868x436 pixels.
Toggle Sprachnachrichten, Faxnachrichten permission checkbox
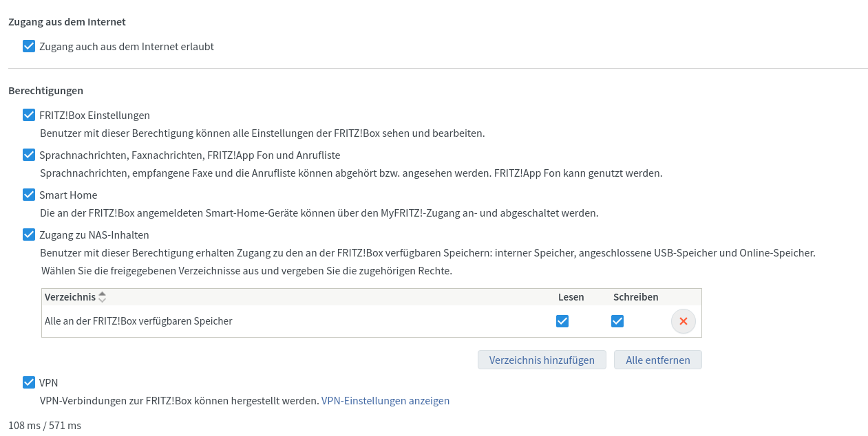point(29,155)
